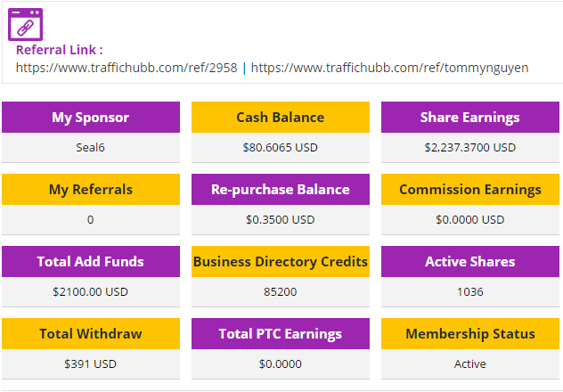Click the Cash Balance header
Viewport: 563px width, 392px height.
point(281,118)
